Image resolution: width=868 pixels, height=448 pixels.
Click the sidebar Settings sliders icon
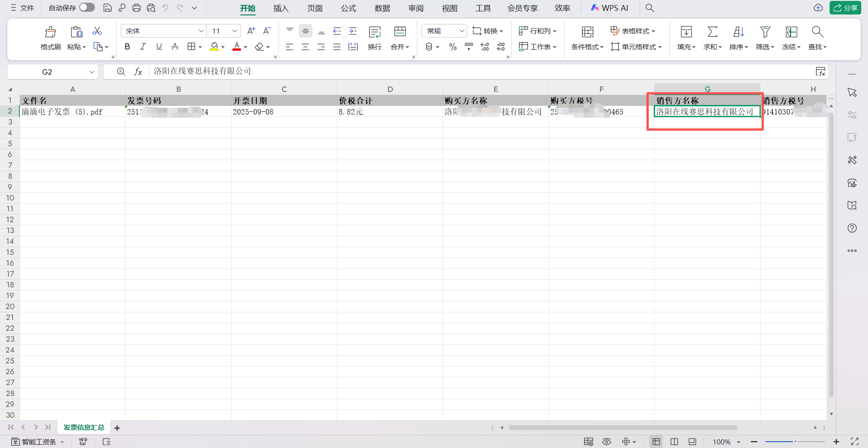[852, 115]
